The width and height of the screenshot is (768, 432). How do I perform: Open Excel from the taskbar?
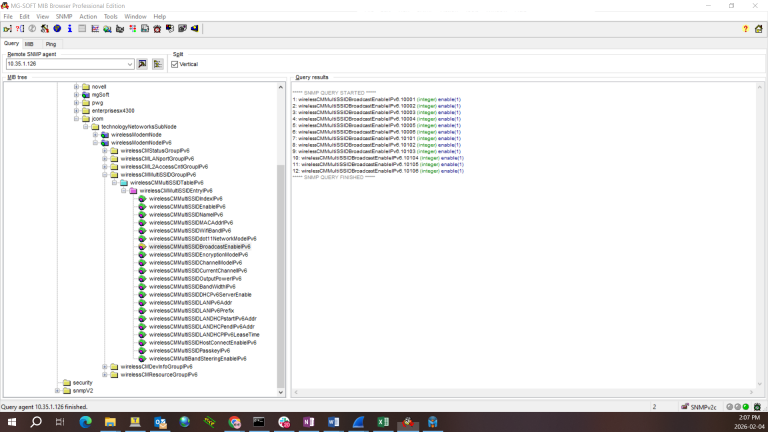[x=383, y=422]
